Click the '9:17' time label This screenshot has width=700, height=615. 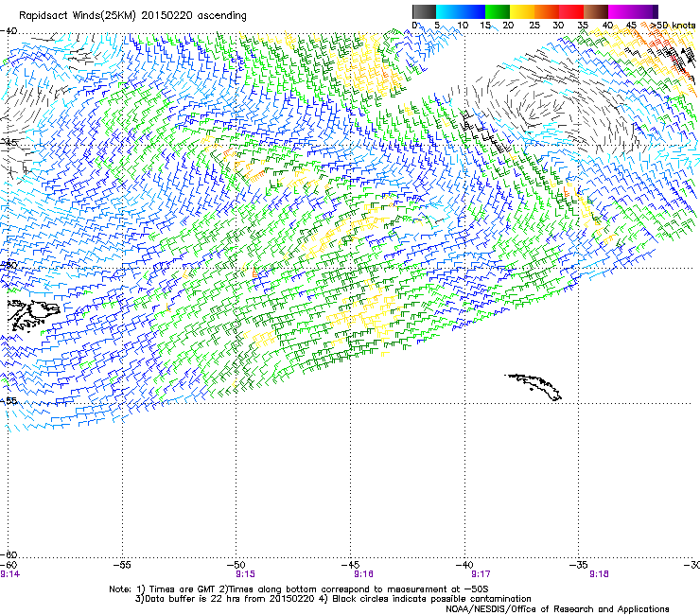481,574
